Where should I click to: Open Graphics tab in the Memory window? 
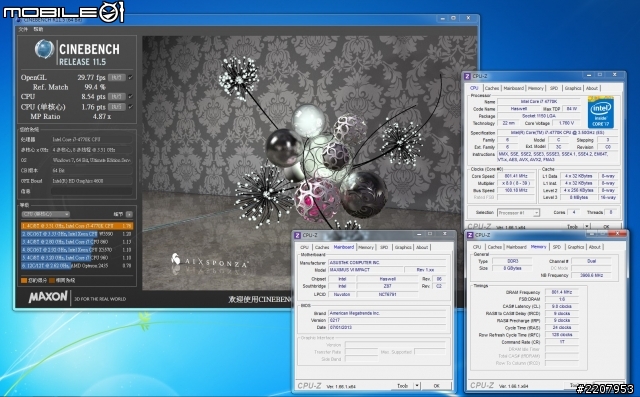pyautogui.click(x=576, y=247)
